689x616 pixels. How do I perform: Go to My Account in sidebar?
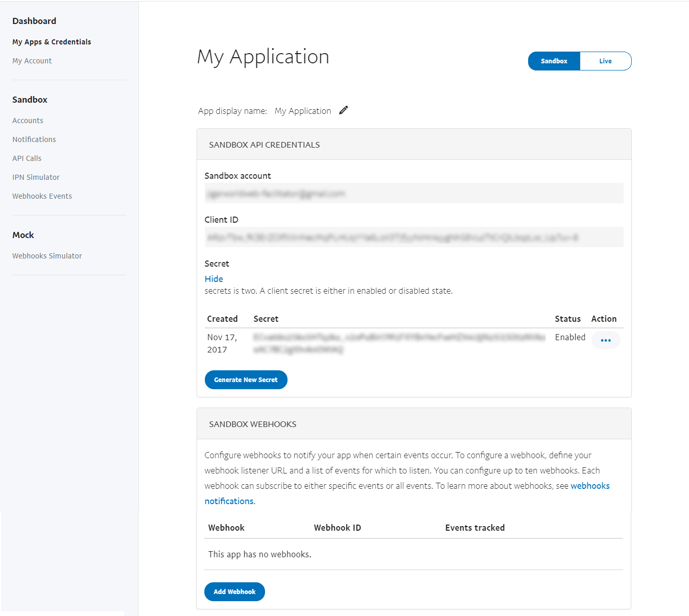(32, 61)
